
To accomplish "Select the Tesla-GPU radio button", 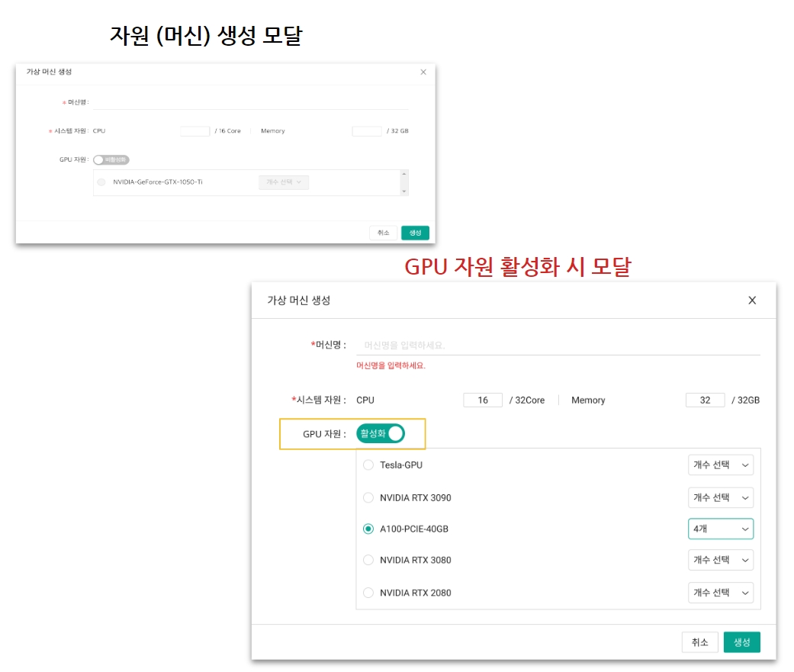I will pyautogui.click(x=368, y=465).
